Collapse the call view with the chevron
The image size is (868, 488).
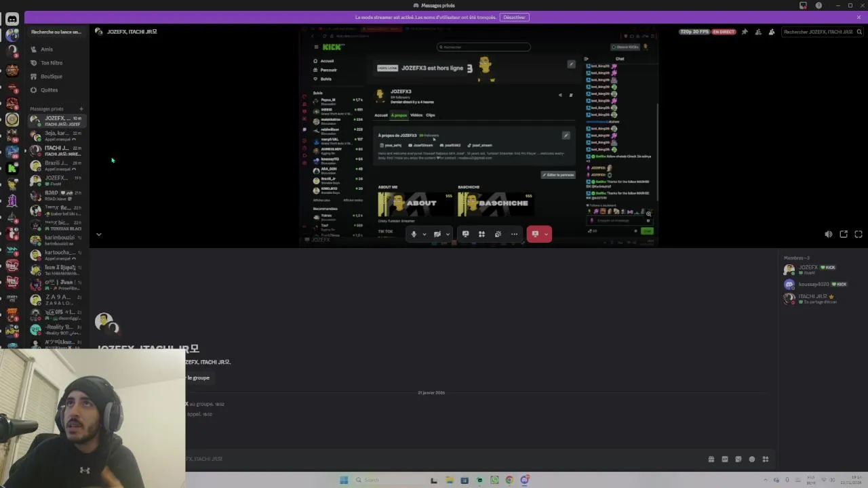coord(98,235)
